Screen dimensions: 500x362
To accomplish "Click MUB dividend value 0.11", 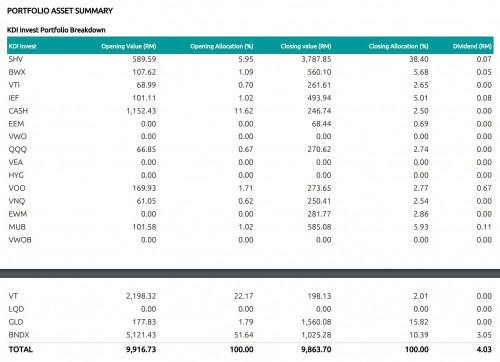I will tap(484, 227).
